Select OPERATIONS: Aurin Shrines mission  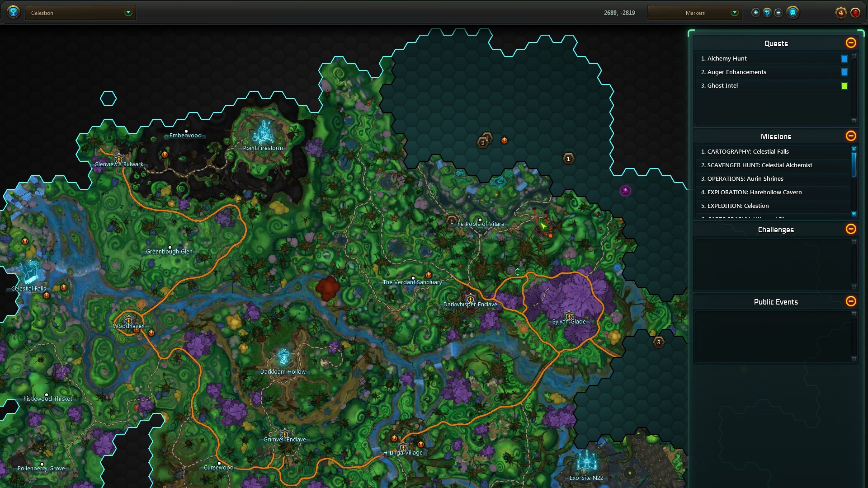click(x=772, y=179)
